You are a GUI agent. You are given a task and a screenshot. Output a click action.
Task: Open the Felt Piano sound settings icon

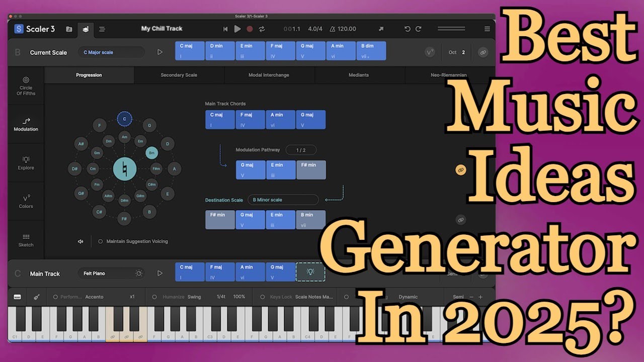(139, 274)
